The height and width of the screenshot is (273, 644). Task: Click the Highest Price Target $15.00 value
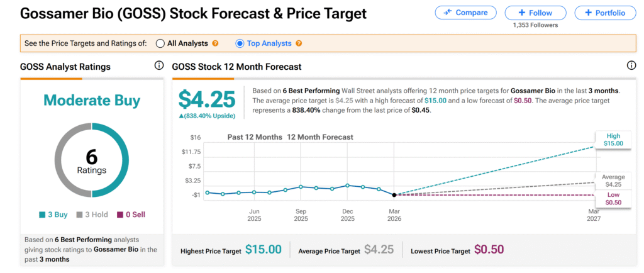click(x=263, y=250)
